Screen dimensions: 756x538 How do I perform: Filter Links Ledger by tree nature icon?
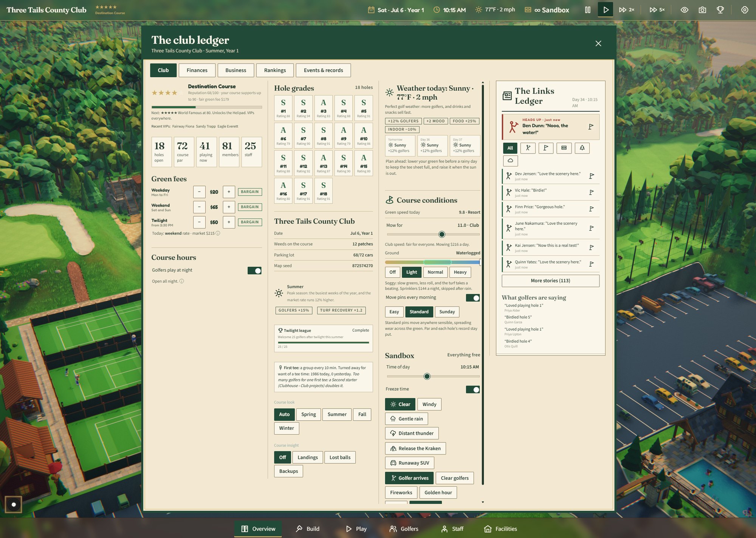tap(582, 148)
